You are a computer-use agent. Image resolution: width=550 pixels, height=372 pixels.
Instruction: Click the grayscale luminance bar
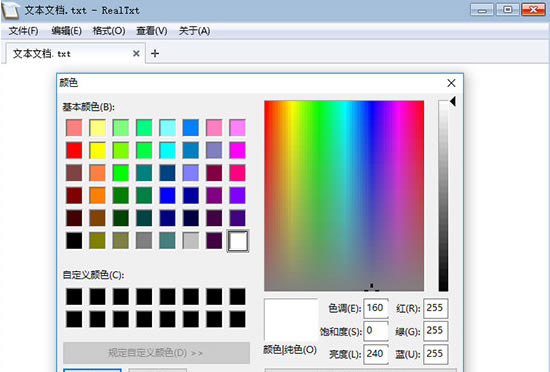pyautogui.click(x=443, y=196)
